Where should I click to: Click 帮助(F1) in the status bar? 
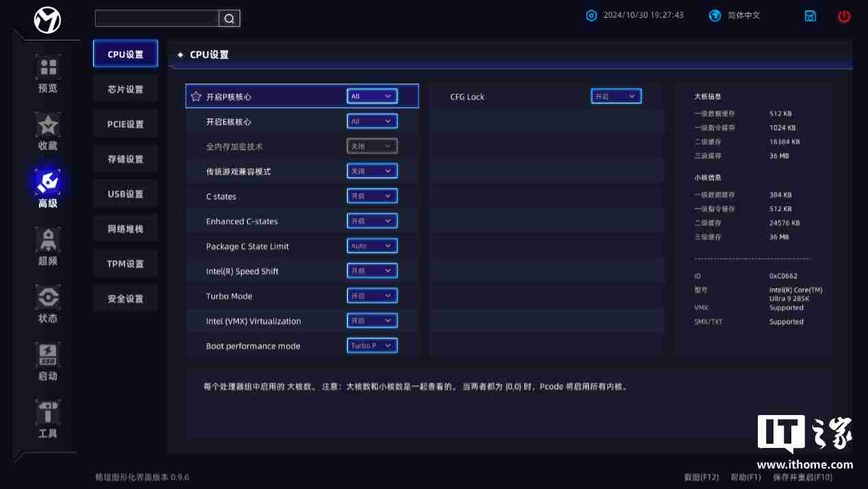pyautogui.click(x=744, y=477)
